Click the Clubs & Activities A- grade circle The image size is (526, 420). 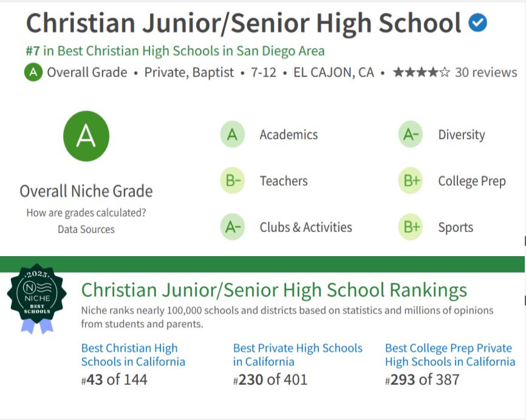click(233, 227)
